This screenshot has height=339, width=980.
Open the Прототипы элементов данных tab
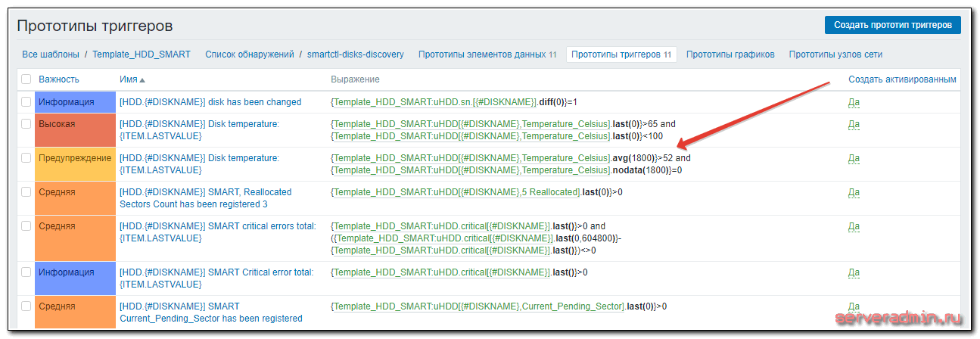click(487, 54)
